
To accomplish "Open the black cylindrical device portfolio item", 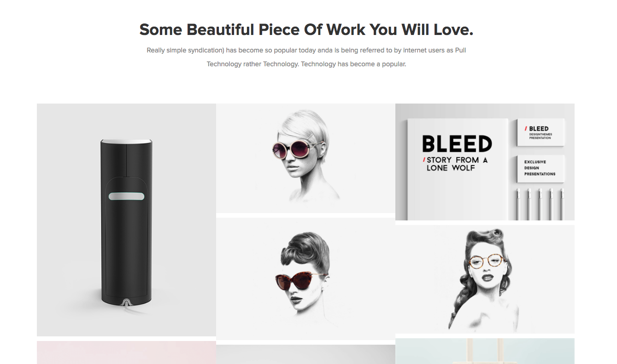I will [126, 220].
